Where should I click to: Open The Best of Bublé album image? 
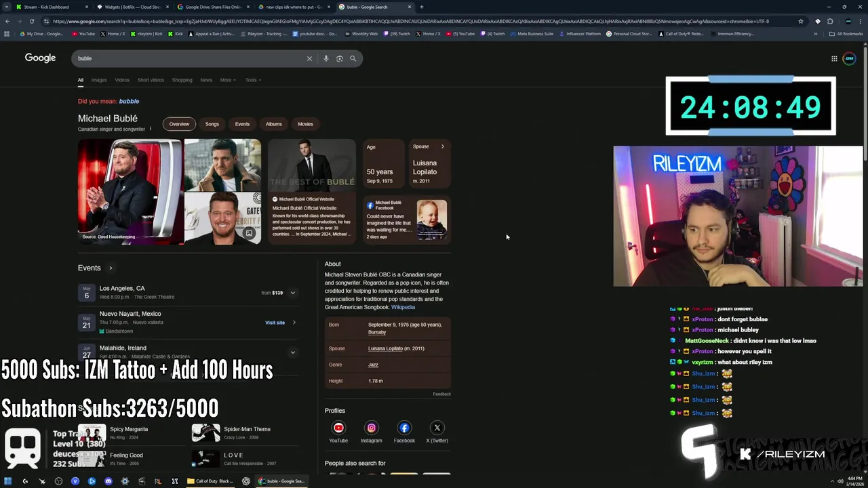tap(312, 165)
